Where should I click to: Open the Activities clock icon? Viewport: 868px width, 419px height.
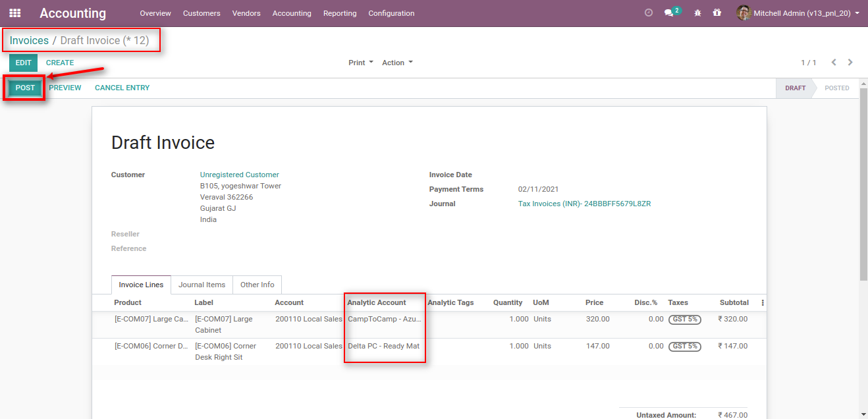pos(648,12)
